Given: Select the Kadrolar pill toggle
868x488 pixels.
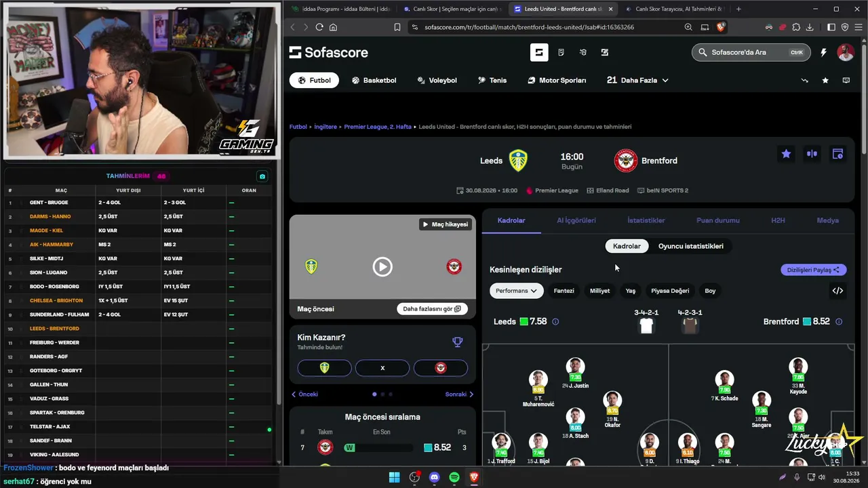Looking at the screenshot, I should (627, 246).
